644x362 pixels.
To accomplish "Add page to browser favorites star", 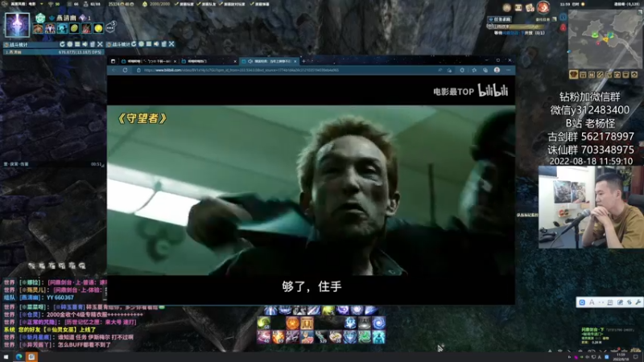I will click(x=449, y=70).
